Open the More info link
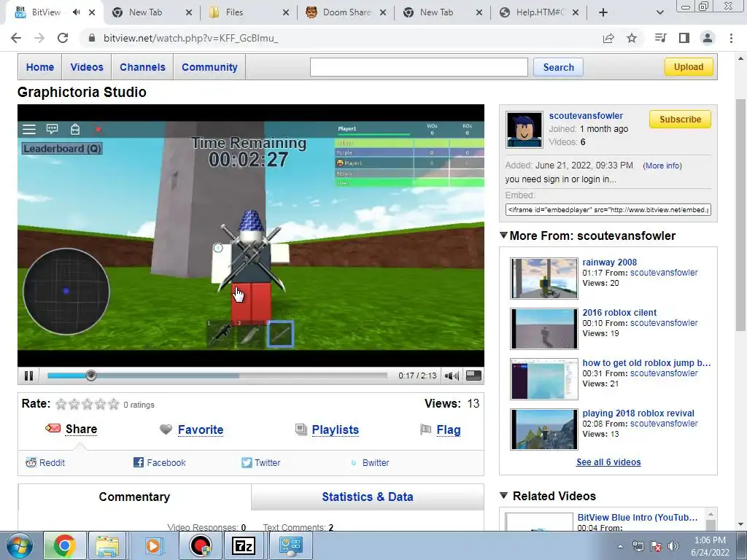This screenshot has height=560, width=747. (x=662, y=166)
